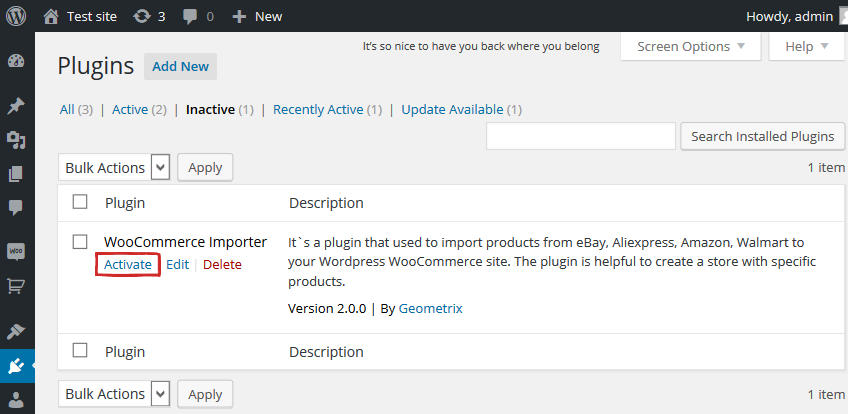Click Add New plugin button
Screen dimensions: 848x414
[180, 66]
